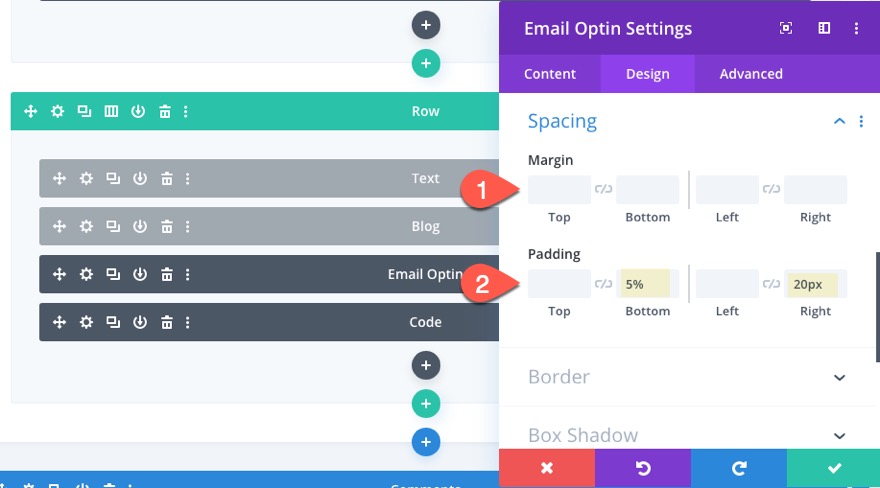Open settings gear on the Row bar
The image size is (880, 488).
pyautogui.click(x=58, y=111)
